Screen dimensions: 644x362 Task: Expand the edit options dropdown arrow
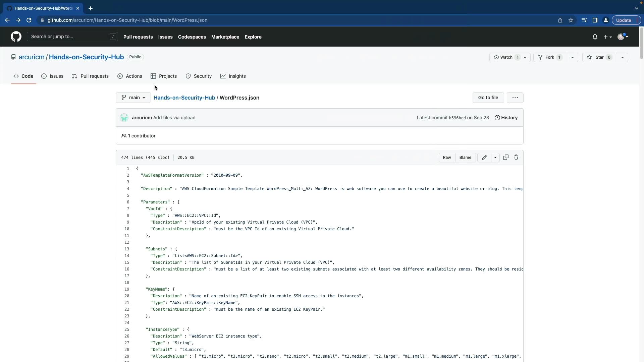[x=495, y=158]
